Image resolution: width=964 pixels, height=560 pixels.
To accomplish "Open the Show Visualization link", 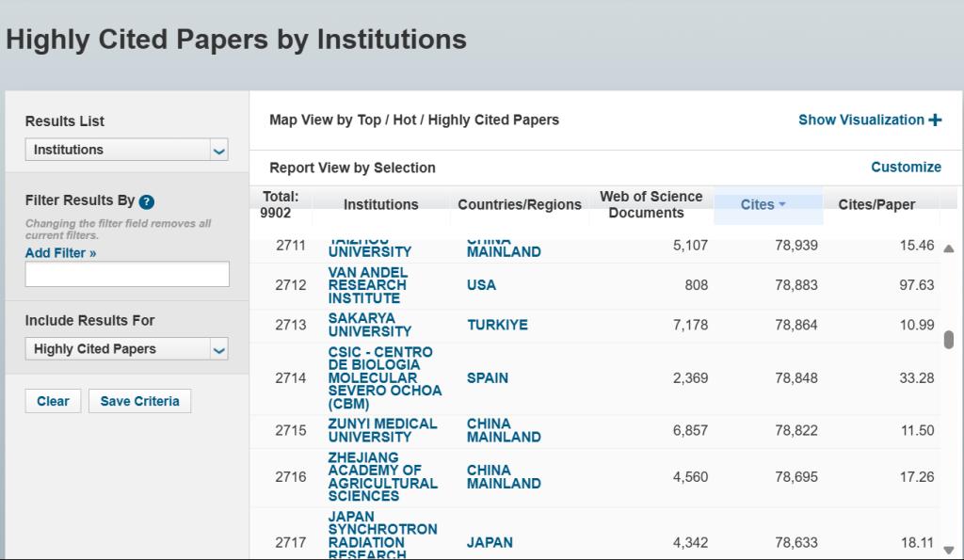I will 861,120.
